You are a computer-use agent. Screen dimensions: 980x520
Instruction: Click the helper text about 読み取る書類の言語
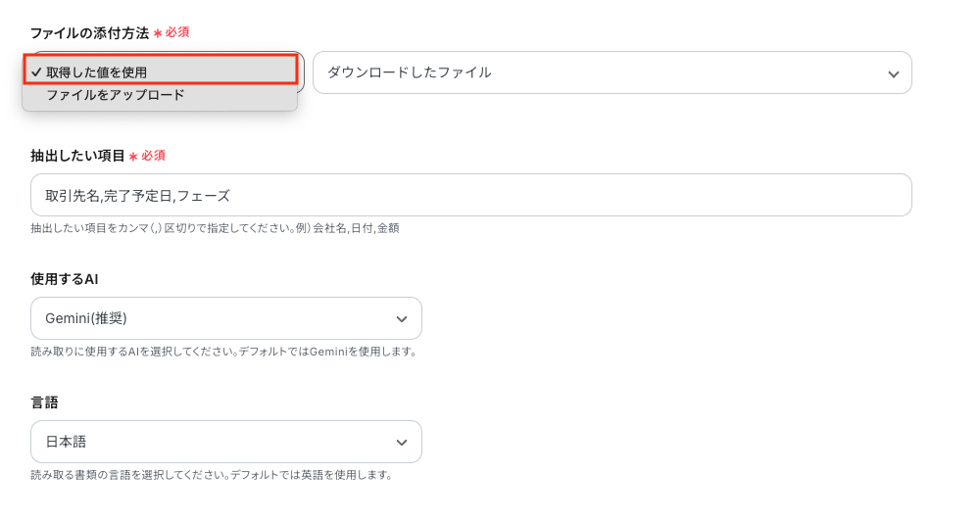coord(211,475)
